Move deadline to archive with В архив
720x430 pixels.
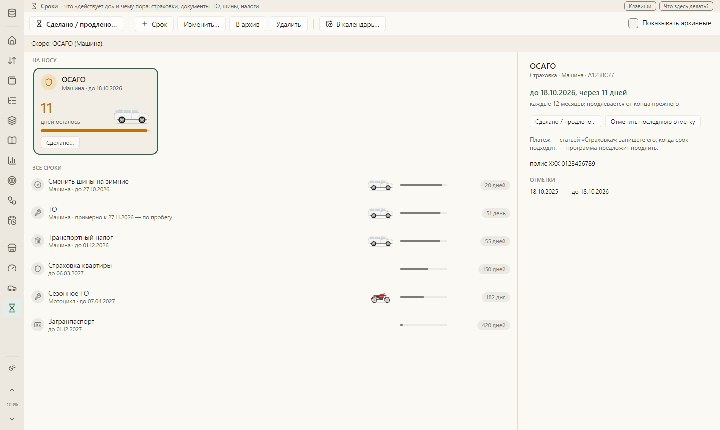point(247,24)
